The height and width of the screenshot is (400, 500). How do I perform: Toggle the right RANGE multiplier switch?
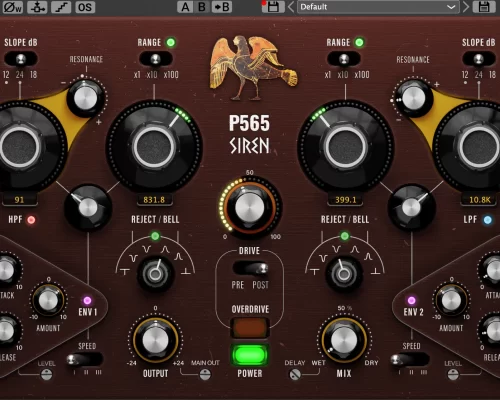click(344, 59)
